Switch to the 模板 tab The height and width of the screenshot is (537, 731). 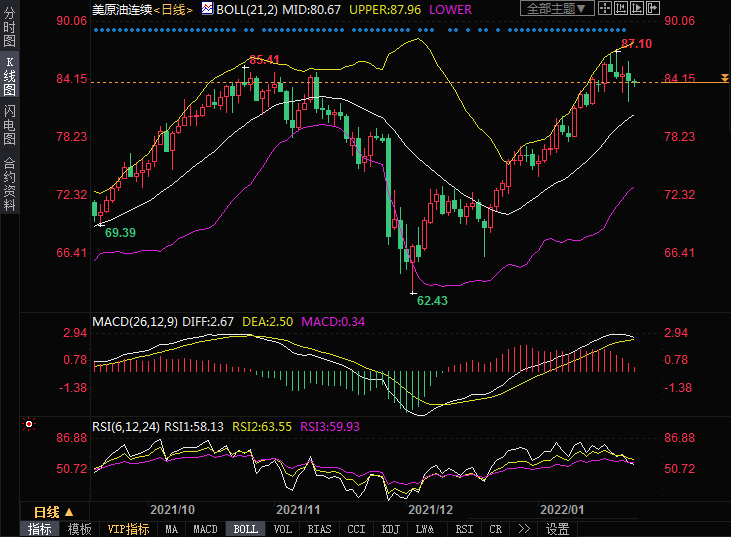(79, 529)
